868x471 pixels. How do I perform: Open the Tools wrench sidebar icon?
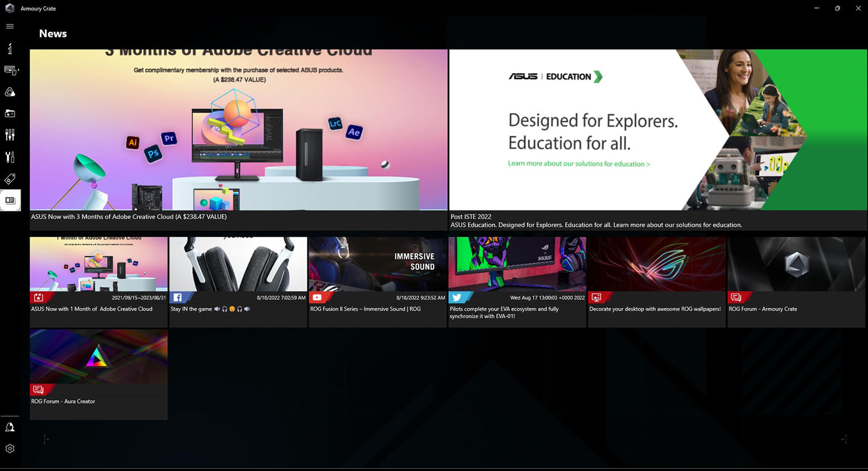click(x=10, y=157)
